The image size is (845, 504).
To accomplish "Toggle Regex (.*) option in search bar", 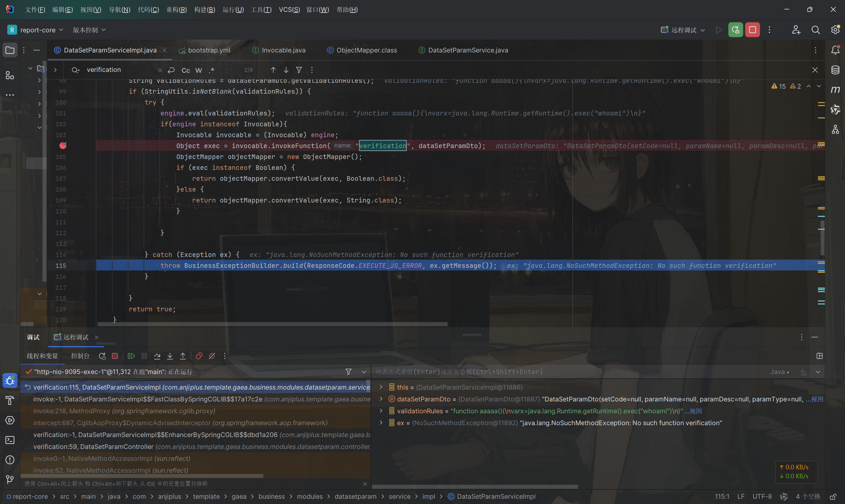I will coord(211,70).
